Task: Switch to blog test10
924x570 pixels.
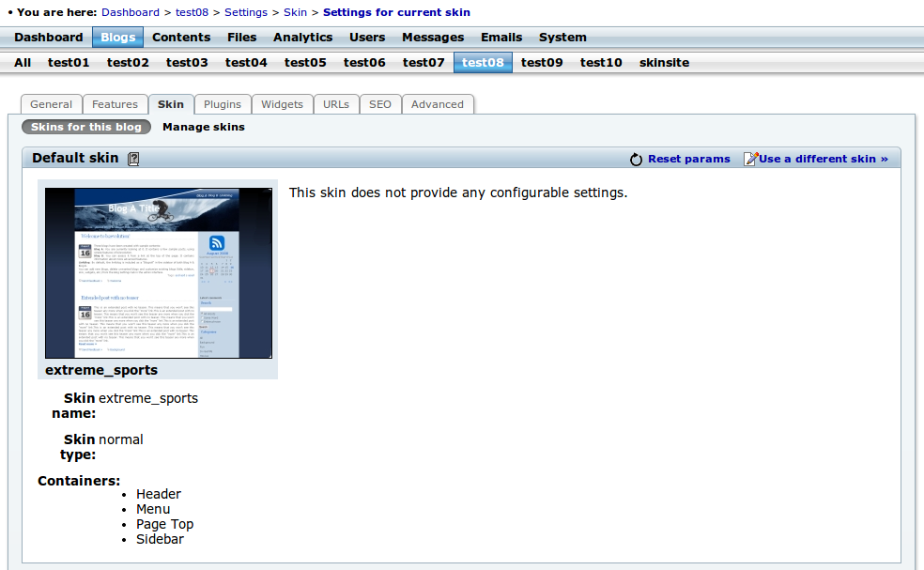Action: pyautogui.click(x=601, y=63)
